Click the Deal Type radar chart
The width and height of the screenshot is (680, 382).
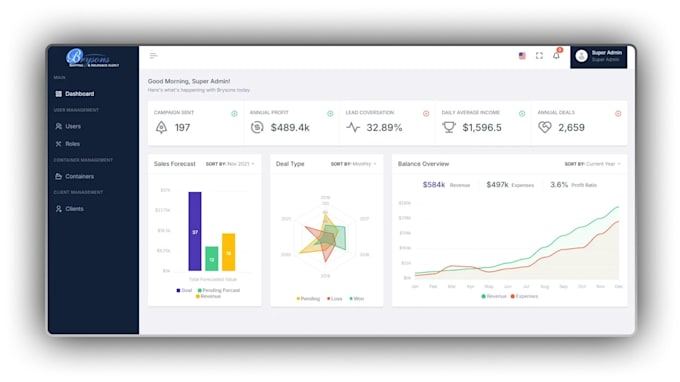[x=326, y=236]
